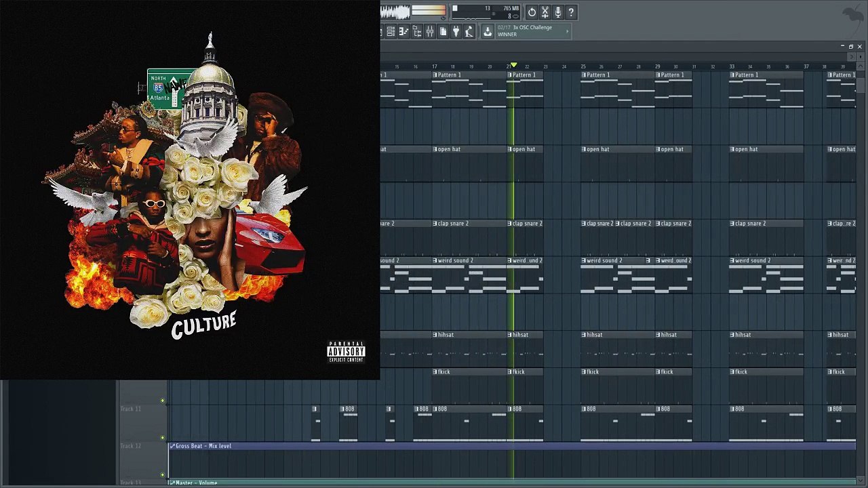Click the playlist vertical scrollbar handle

tap(859, 86)
